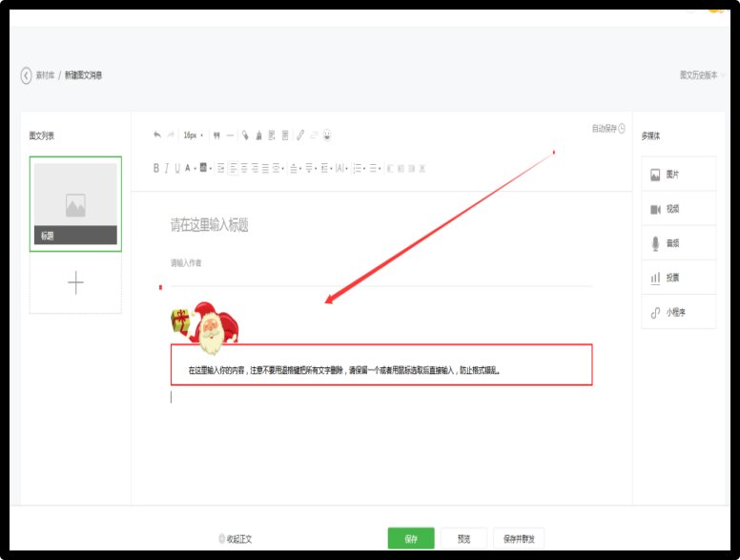Screen dimensions: 740x560
Task: Click the green 保存 button
Action: [x=411, y=538]
